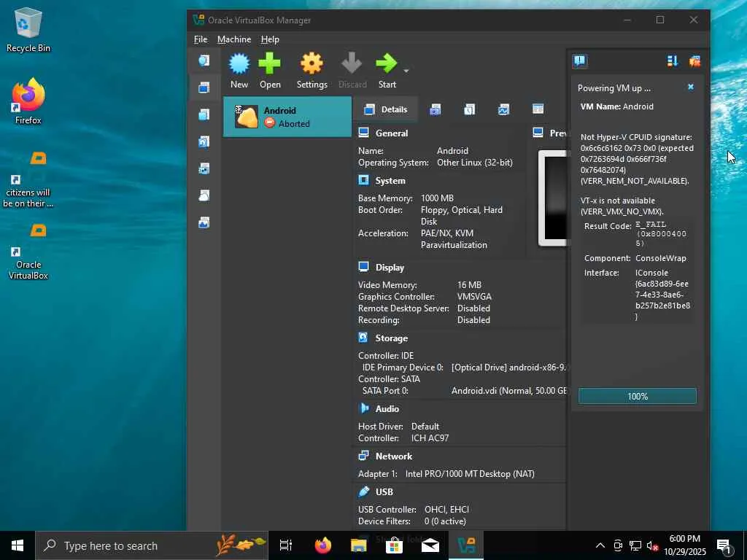Open the Display section header link
Image resolution: width=747 pixels, height=560 pixels.
[x=390, y=268]
